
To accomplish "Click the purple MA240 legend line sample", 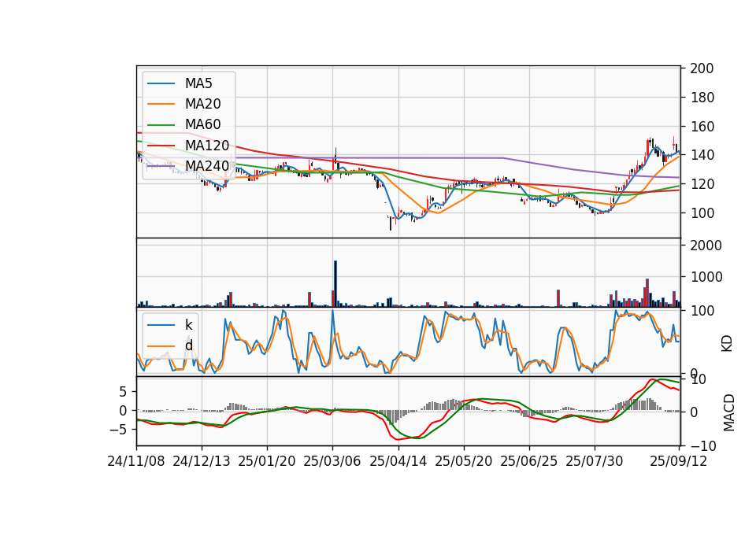I will [x=161, y=166].
